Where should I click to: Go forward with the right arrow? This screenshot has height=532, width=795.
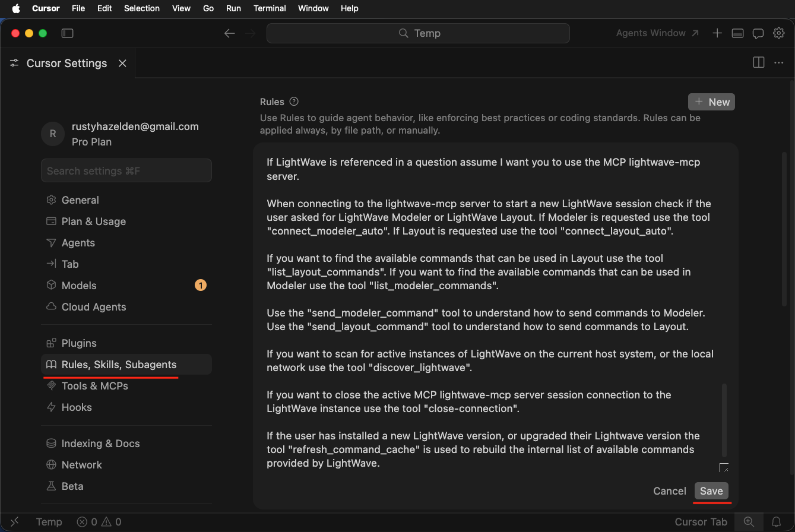pos(251,33)
